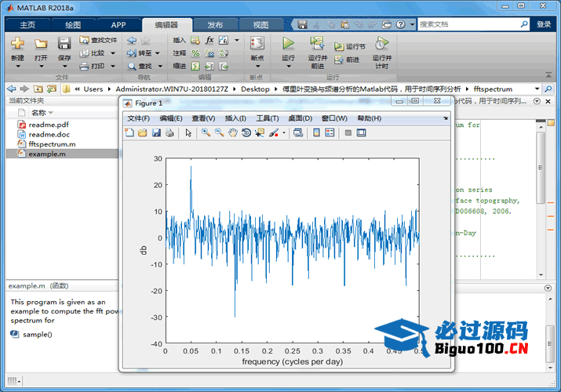Click Run and Advance icon
561x392 pixels.
[317, 43]
